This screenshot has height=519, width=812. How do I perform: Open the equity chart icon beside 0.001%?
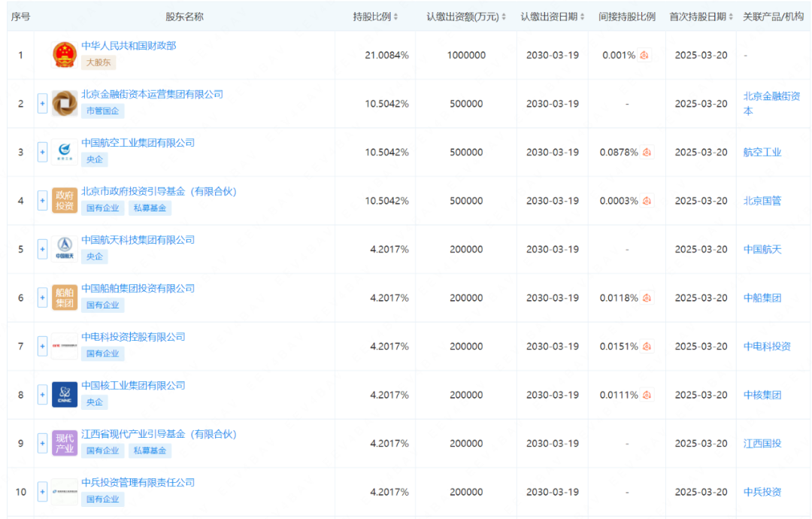tap(644, 54)
